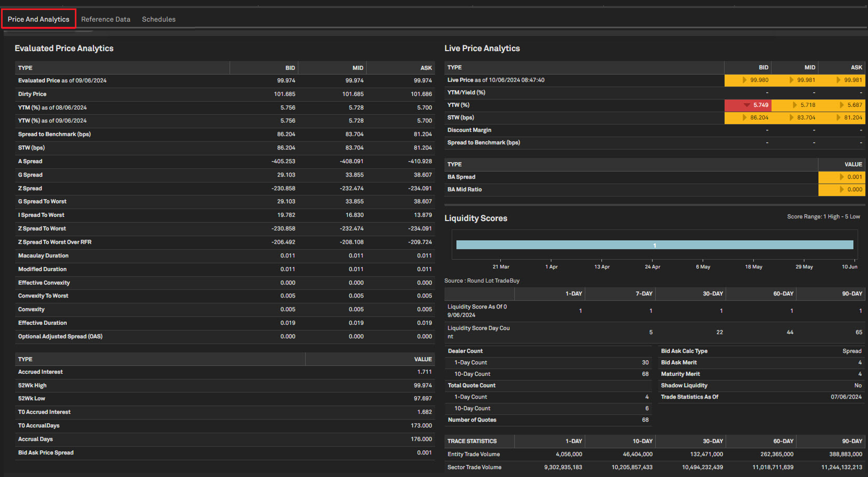Select the Z Spread To Worst Over RFR row
This screenshot has width=868, height=477.
(x=55, y=242)
